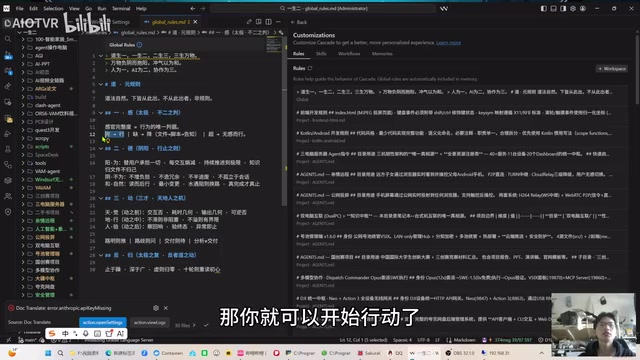This screenshot has height=360, width=640.
Task: Open the Learn more link
Action: point(448,42)
